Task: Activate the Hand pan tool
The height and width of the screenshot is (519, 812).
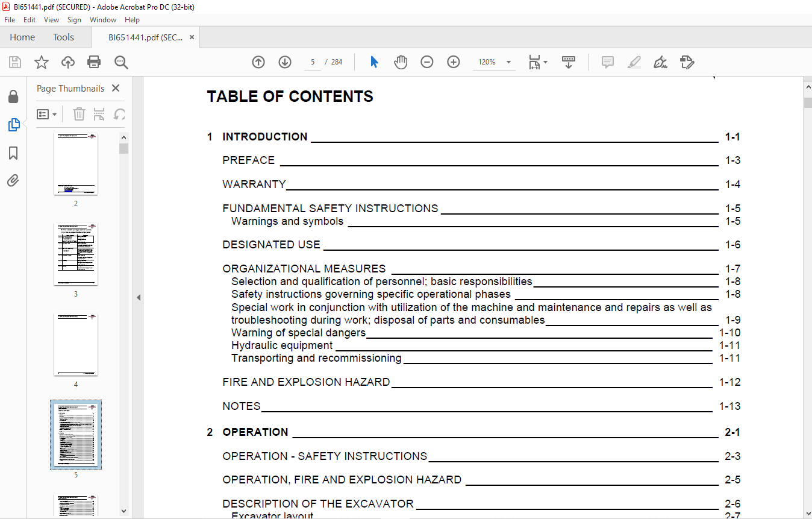Action: tap(401, 62)
